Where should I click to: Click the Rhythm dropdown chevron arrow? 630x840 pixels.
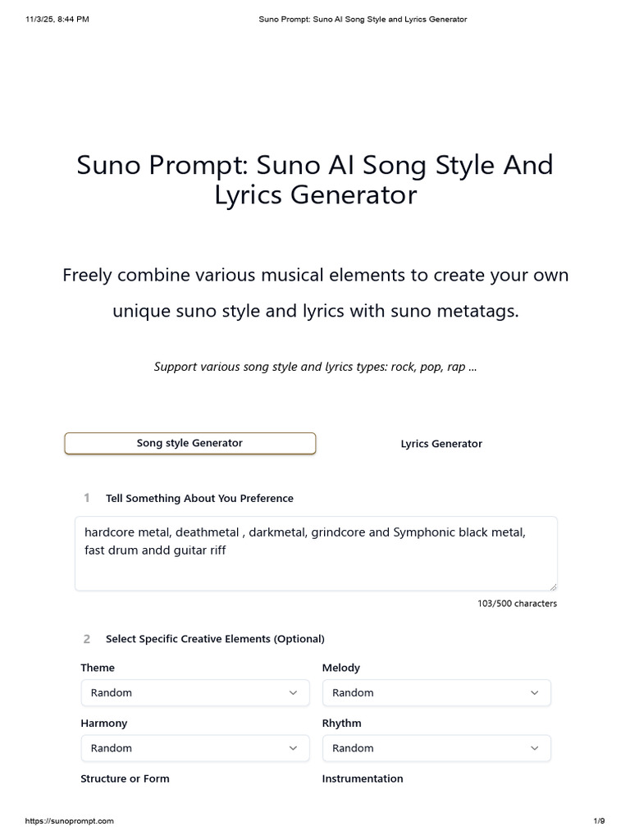point(535,748)
